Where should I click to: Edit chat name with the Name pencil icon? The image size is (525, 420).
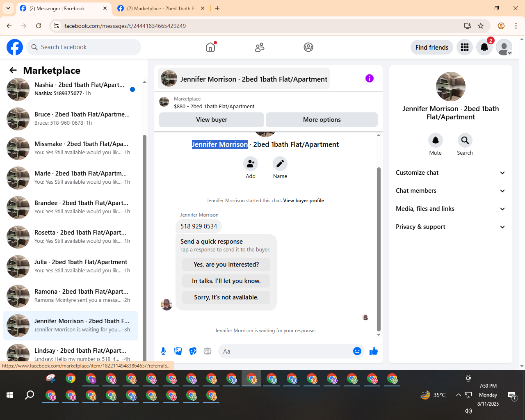tap(280, 164)
